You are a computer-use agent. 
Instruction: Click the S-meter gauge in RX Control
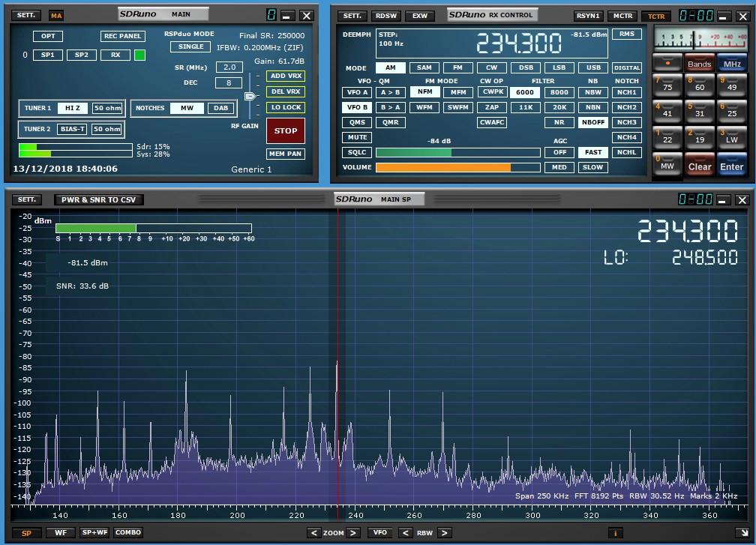pyautogui.click(x=700, y=38)
